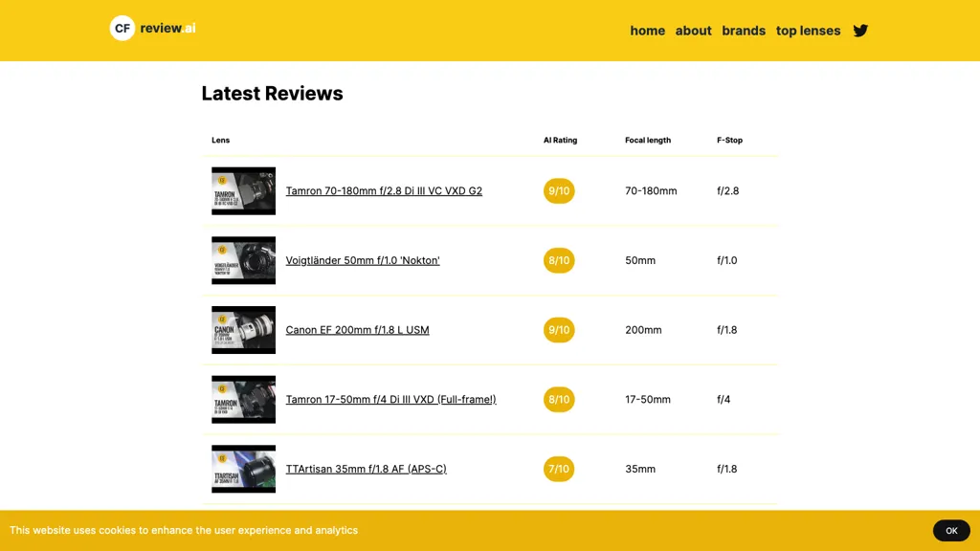
Task: Open TTArtisan 35mm f/1.8 AF review
Action: click(x=366, y=469)
